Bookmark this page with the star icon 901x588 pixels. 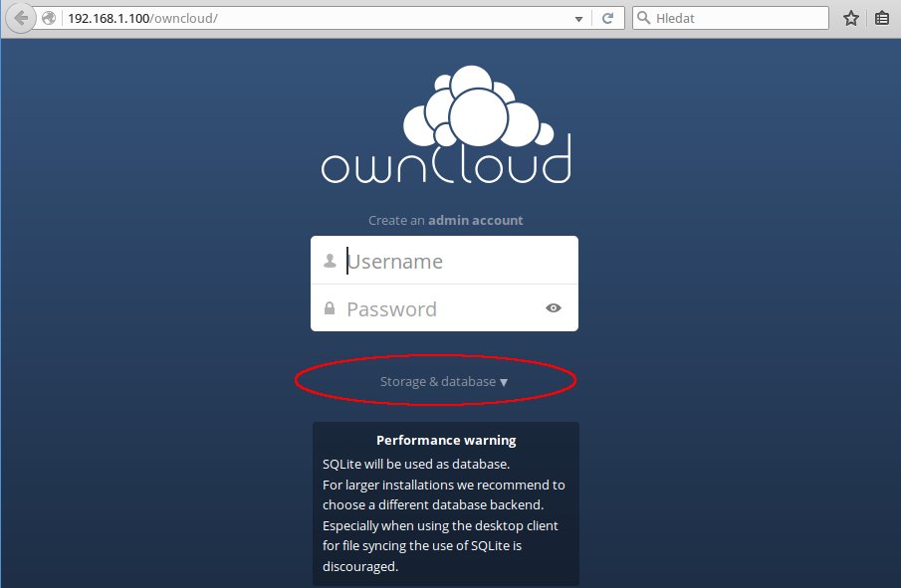[x=850, y=18]
